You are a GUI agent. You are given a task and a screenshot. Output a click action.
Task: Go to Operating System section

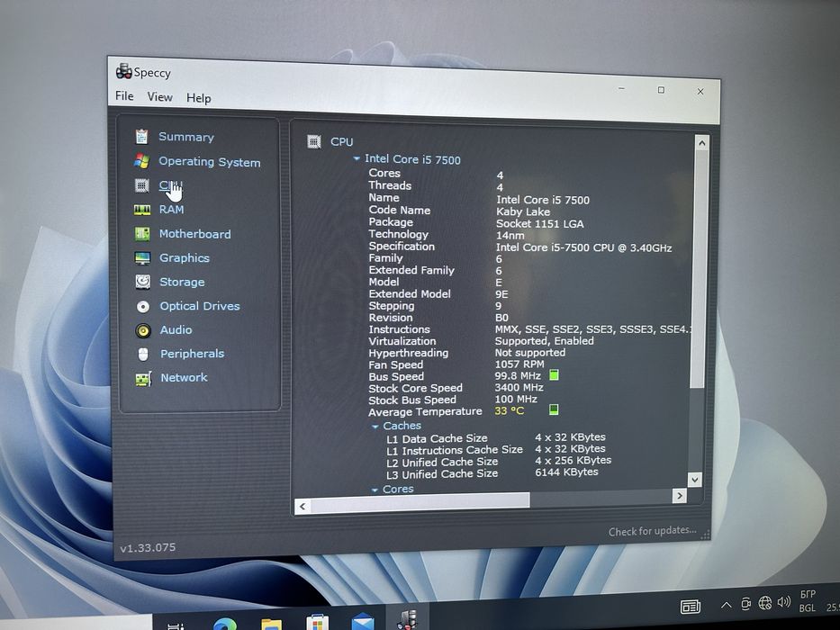(x=210, y=162)
